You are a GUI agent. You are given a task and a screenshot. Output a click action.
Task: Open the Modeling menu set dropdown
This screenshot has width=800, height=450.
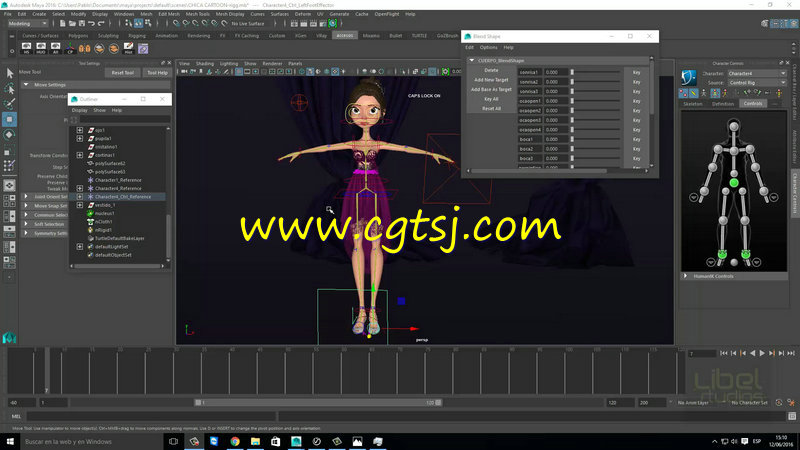(x=28, y=23)
